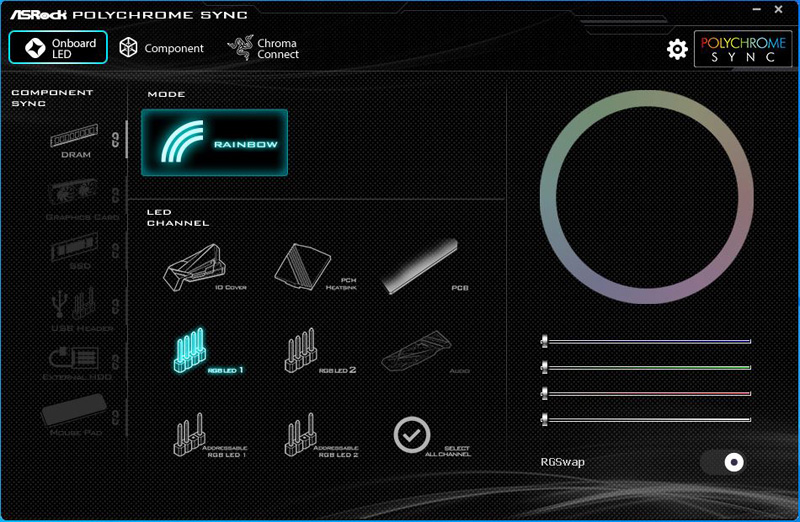Viewport: 800px width, 522px height.
Task: Select the IO Cover LED channel
Action: [x=205, y=267]
